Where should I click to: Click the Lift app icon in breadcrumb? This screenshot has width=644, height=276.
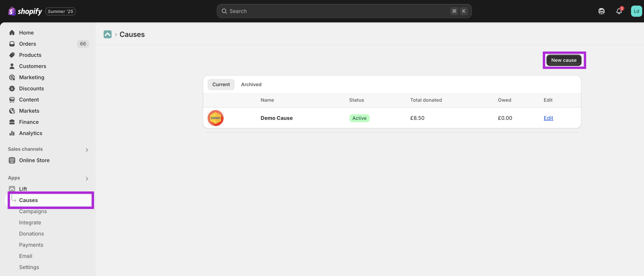click(x=108, y=34)
